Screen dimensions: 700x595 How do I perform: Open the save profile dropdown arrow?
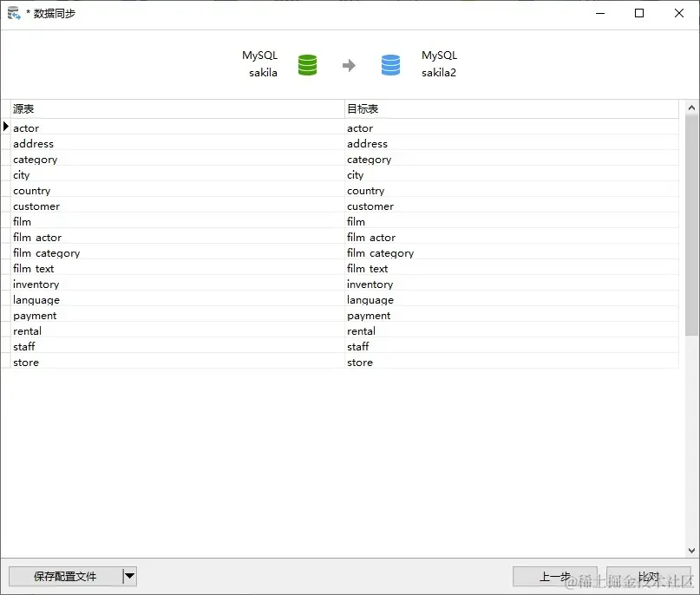129,576
